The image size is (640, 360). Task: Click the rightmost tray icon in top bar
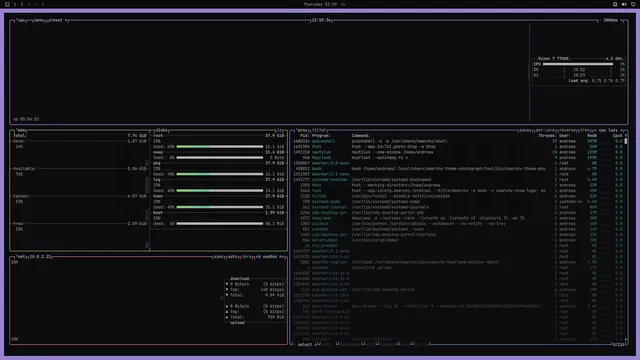[x=633, y=4]
